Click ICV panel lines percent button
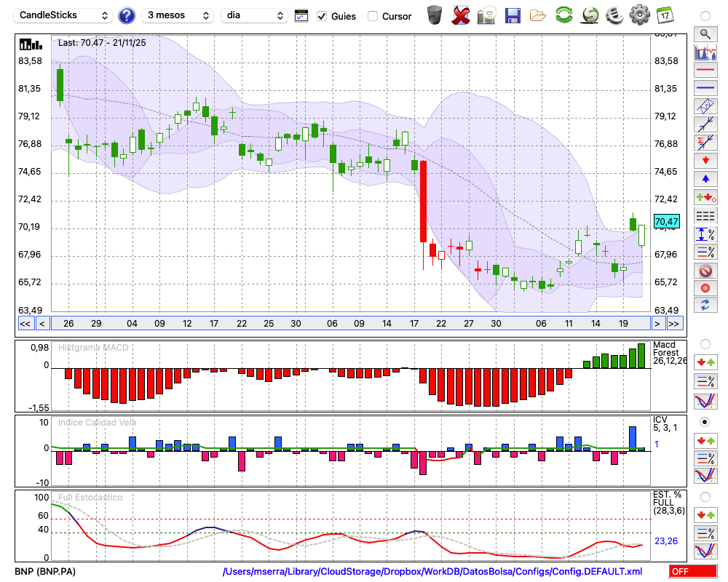728x582 pixels. click(x=705, y=458)
